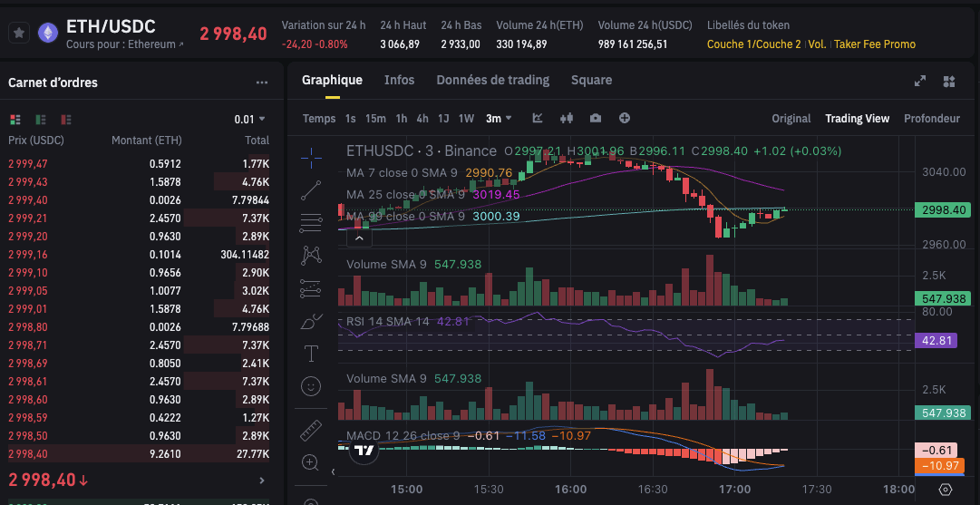This screenshot has height=505, width=980.
Task: Click the Vol. token label
Action: click(x=817, y=44)
